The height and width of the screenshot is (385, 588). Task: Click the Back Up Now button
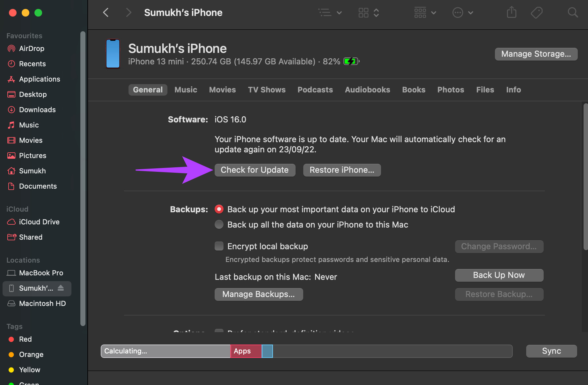(x=499, y=275)
